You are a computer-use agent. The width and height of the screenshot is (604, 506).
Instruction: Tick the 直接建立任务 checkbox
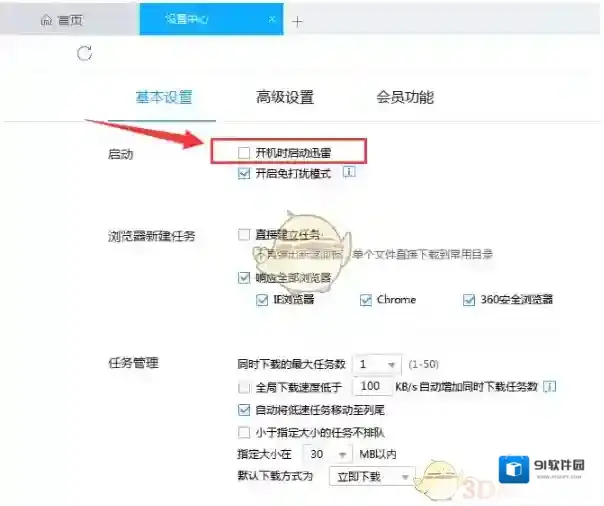(245, 234)
